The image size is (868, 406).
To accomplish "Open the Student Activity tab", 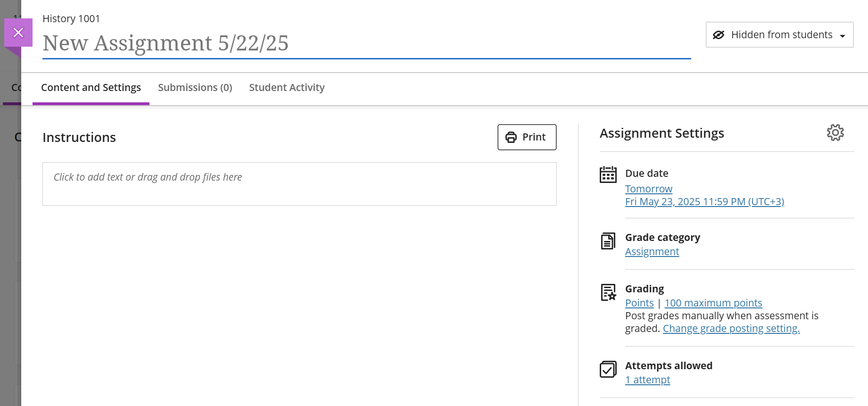I will click(287, 88).
